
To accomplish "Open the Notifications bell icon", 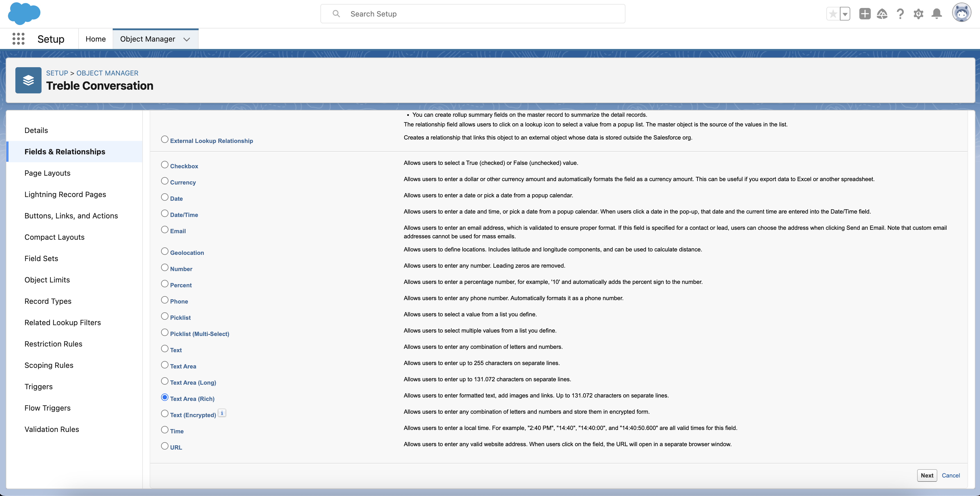I will tap(937, 14).
